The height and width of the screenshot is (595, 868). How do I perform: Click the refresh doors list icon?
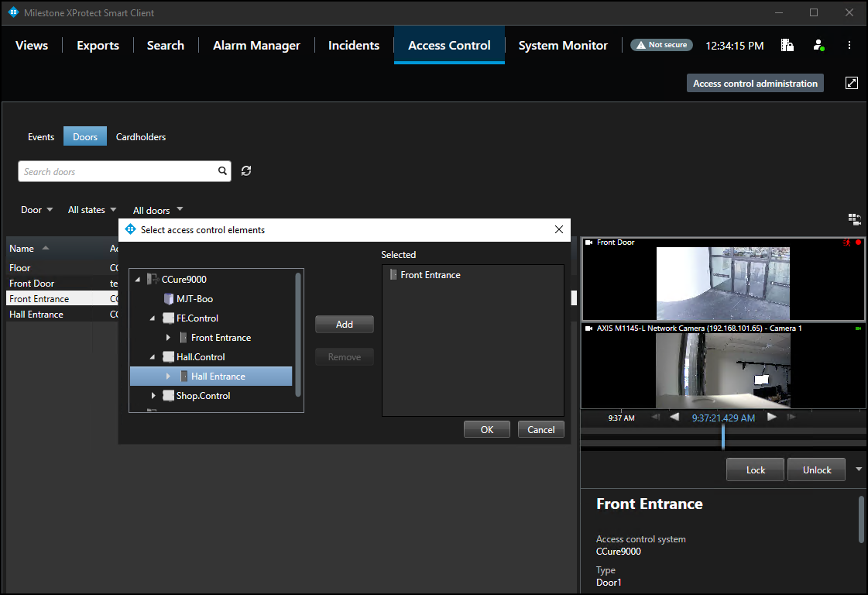pos(246,170)
